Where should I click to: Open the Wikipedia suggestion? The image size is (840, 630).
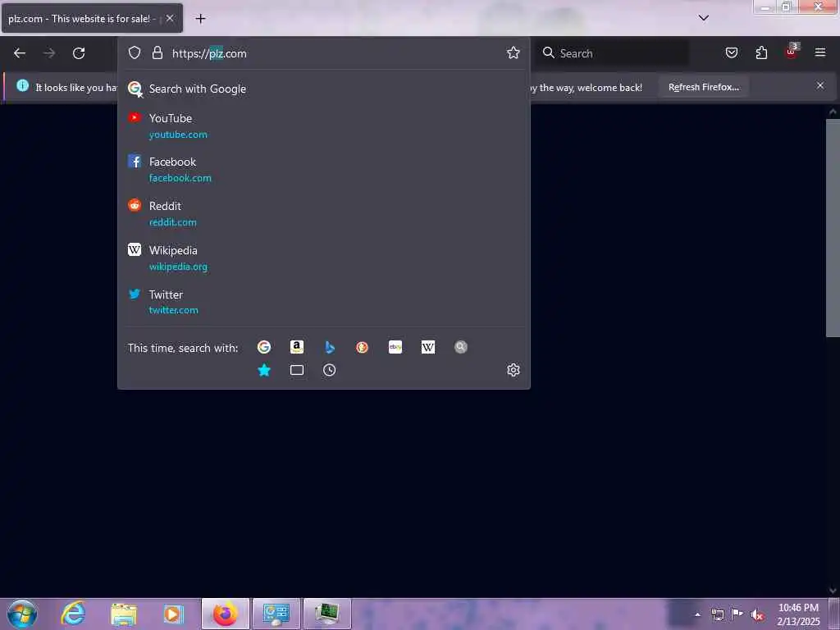[323, 258]
